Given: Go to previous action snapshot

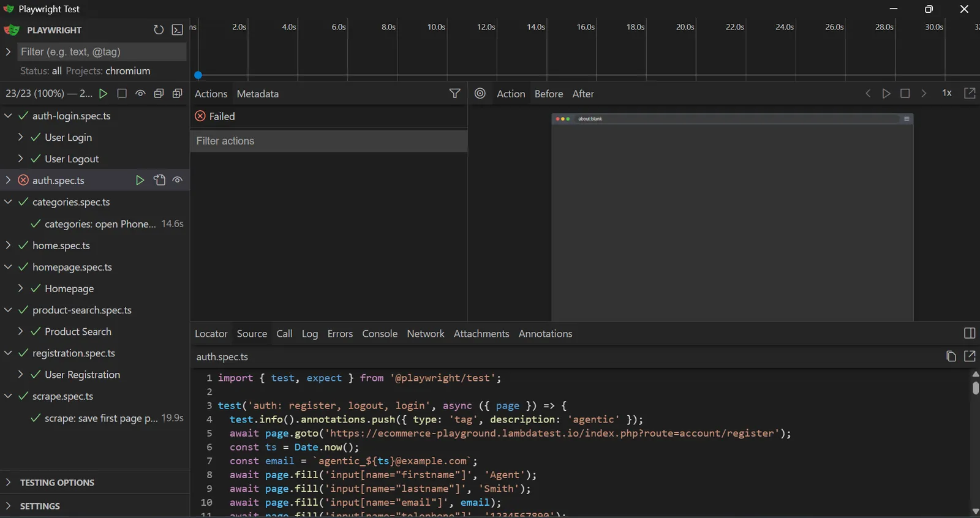Looking at the screenshot, I should (x=868, y=94).
